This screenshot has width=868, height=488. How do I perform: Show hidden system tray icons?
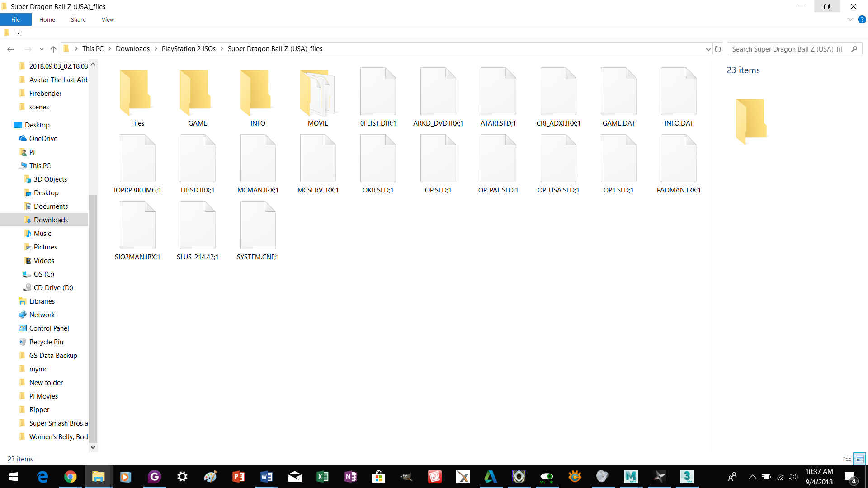tap(752, 477)
